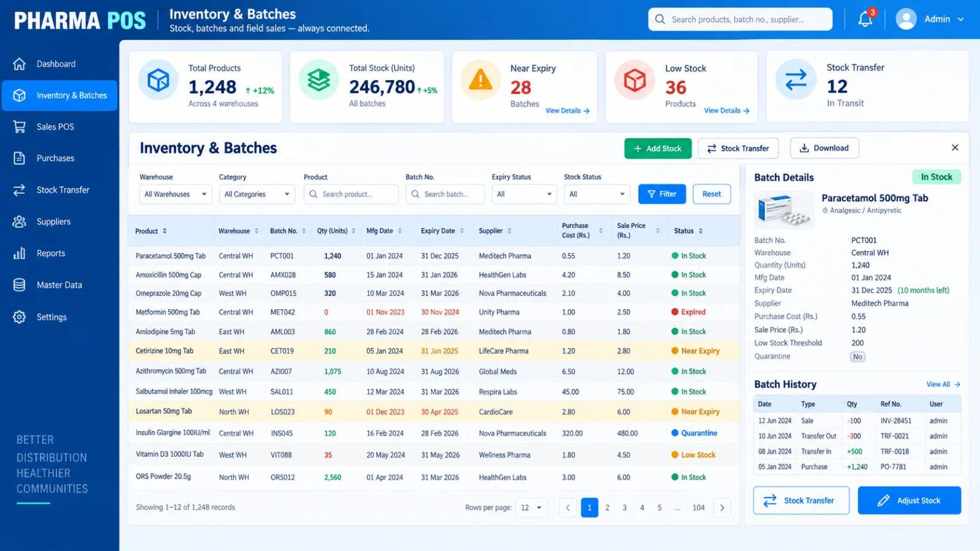
Task: Open Stock Transfer in sidebar menu
Action: point(59,190)
